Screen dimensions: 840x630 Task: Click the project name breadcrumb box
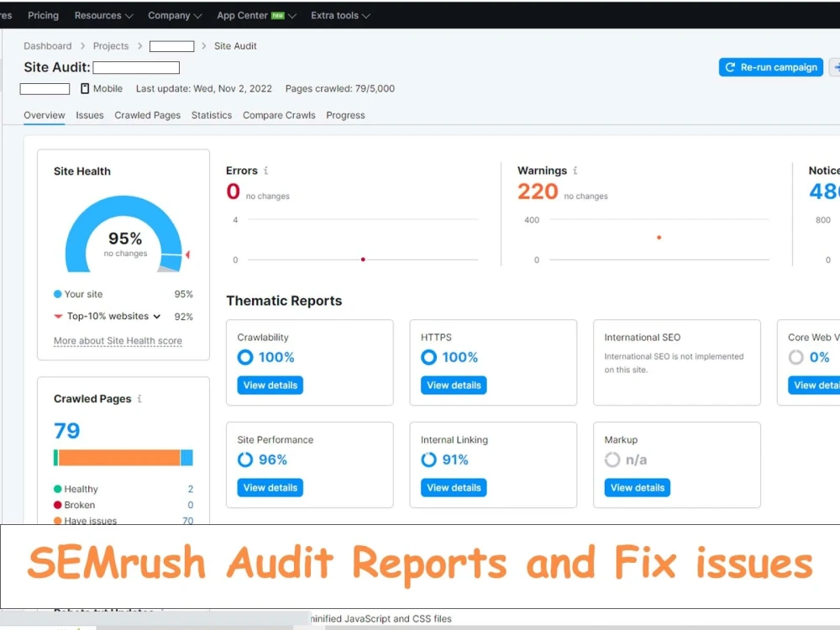click(x=172, y=46)
